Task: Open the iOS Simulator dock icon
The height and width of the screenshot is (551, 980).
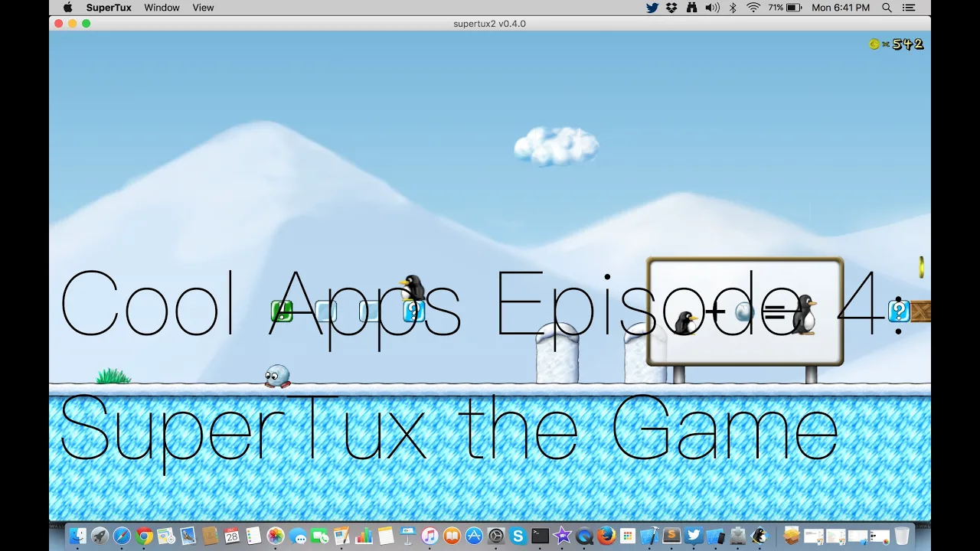Action: coord(715,536)
